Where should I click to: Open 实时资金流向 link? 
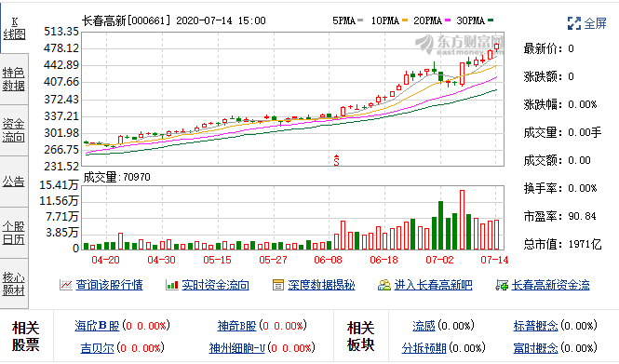coord(216,285)
